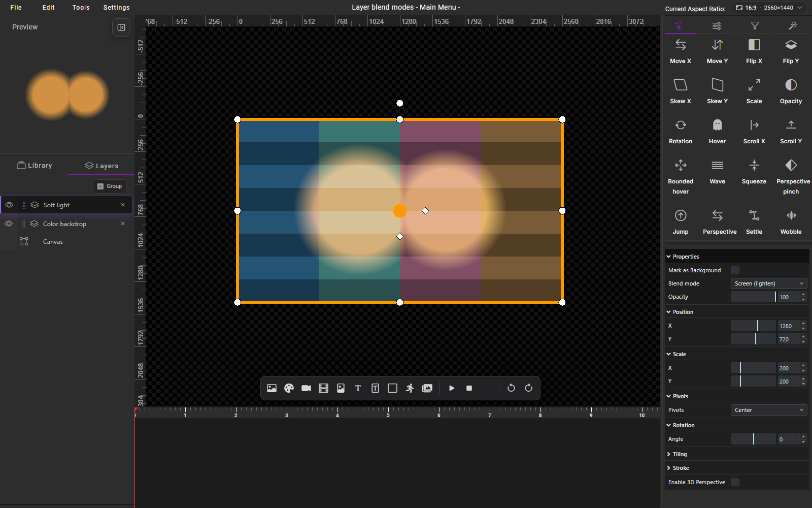The height and width of the screenshot is (508, 812).
Task: Open the color palette tool
Action: [x=289, y=388]
